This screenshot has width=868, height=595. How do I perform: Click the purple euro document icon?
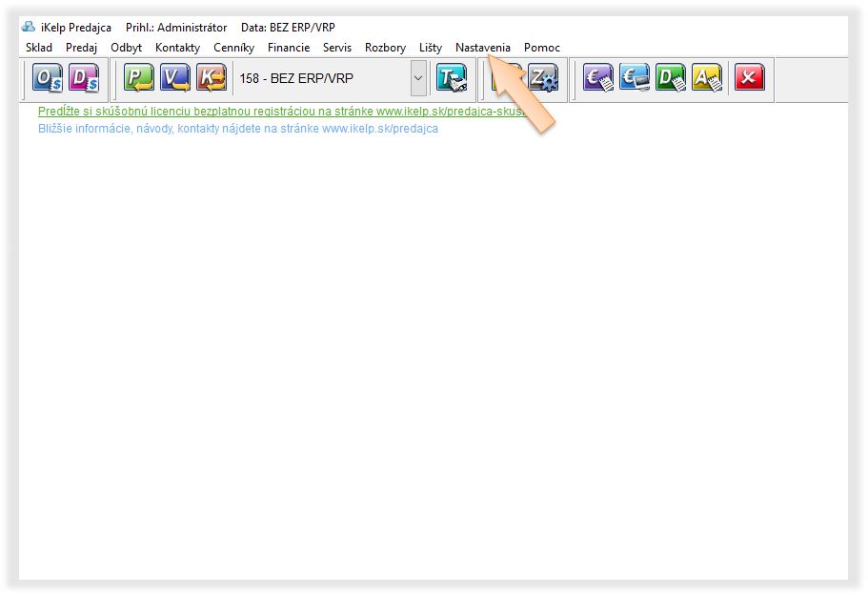tap(598, 78)
